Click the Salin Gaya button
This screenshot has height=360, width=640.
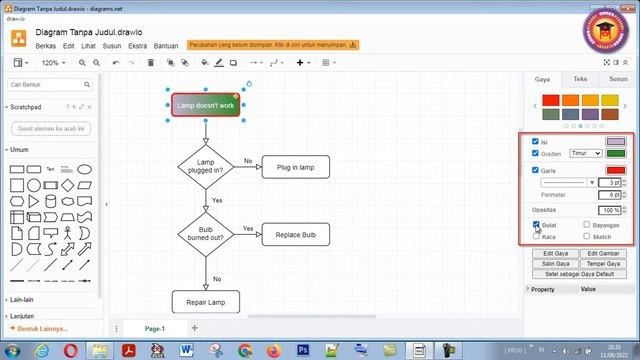tap(556, 264)
